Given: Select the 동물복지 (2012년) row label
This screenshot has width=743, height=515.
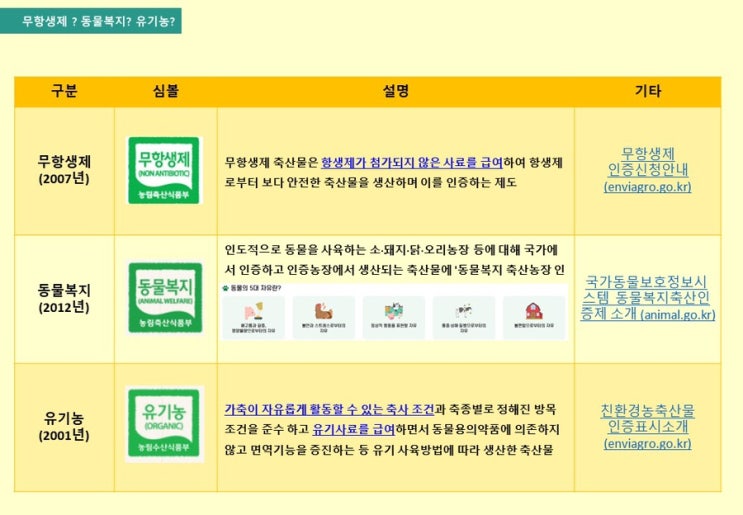Looking at the screenshot, I should pos(64,298).
